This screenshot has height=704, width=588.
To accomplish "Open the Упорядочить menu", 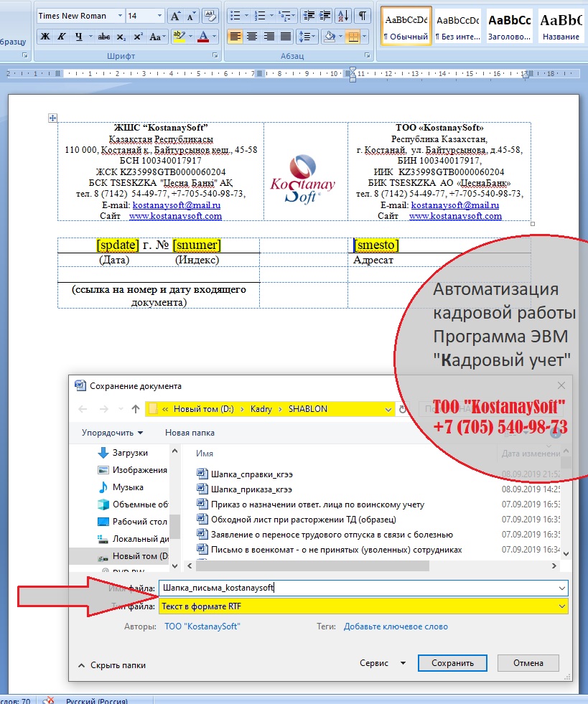I will click(x=112, y=433).
